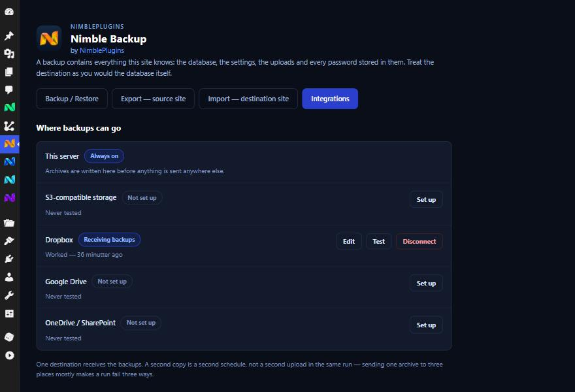Image resolution: width=575 pixels, height=392 pixels.
Task: Open the branching nodes icon in sidebar
Action: tap(9, 126)
